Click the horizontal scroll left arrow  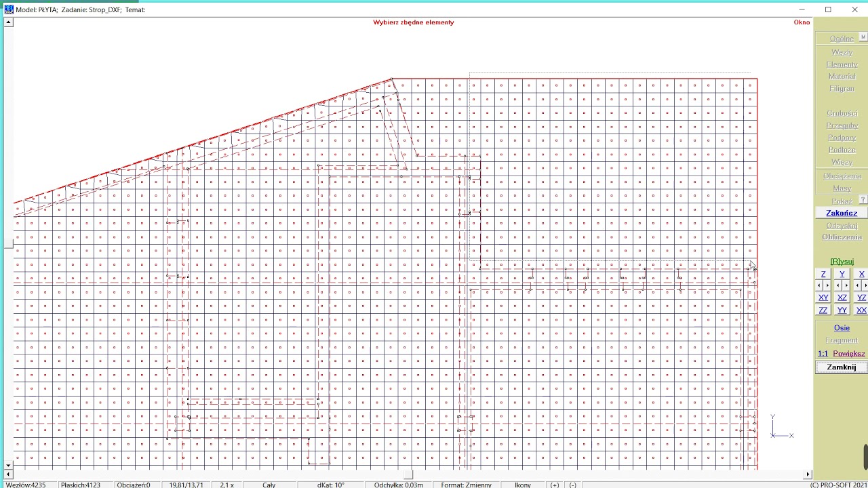[8, 474]
